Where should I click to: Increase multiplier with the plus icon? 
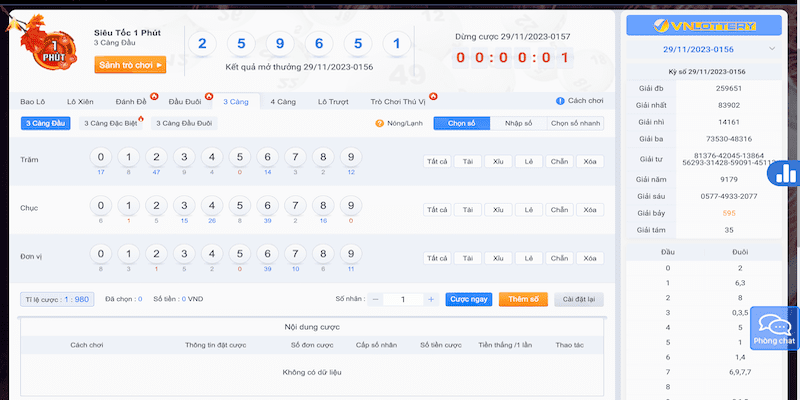point(431,299)
